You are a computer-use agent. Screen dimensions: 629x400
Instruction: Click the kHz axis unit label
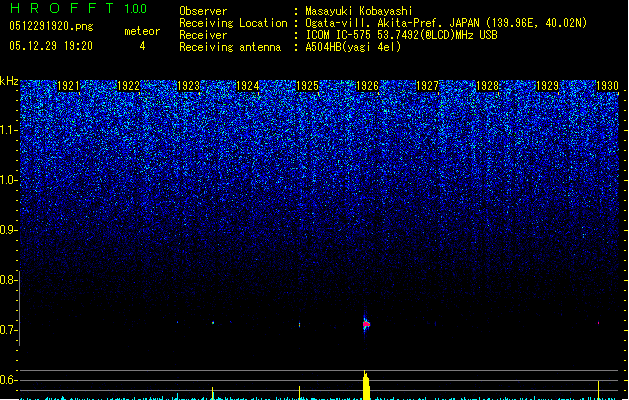9,81
